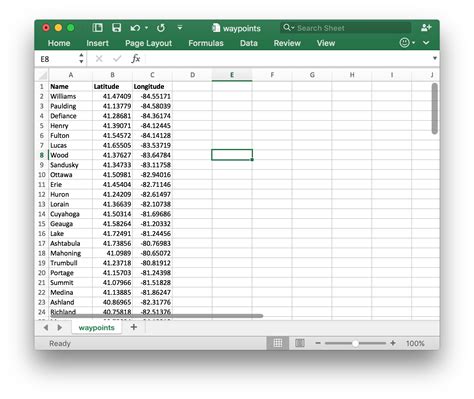Click the Name Box showing E8
The width and height of the screenshot is (474, 399).
58,59
